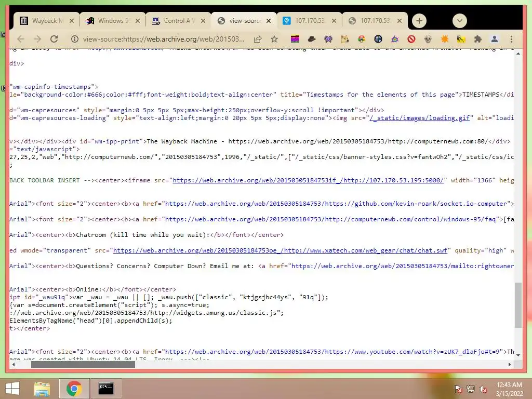The height and width of the screenshot is (399, 532).
Task: Open the 107.170.53.195:5000 iframe source link
Action: (x=308, y=180)
